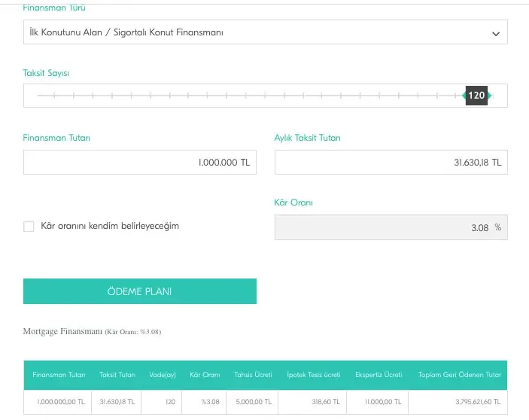Screen dimensions: 529x420
Task: Open the Finansman Türü dropdown
Action: (265, 33)
